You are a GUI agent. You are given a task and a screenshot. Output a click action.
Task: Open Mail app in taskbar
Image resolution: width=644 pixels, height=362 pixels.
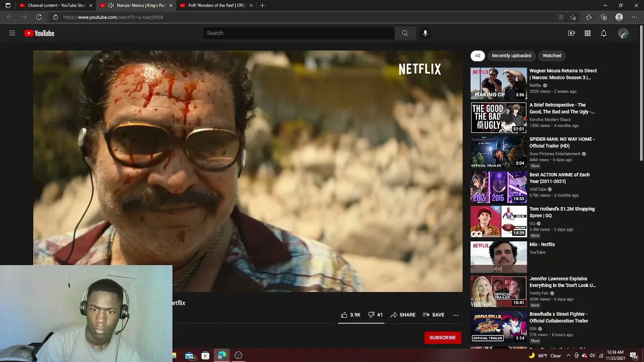[x=191, y=356]
